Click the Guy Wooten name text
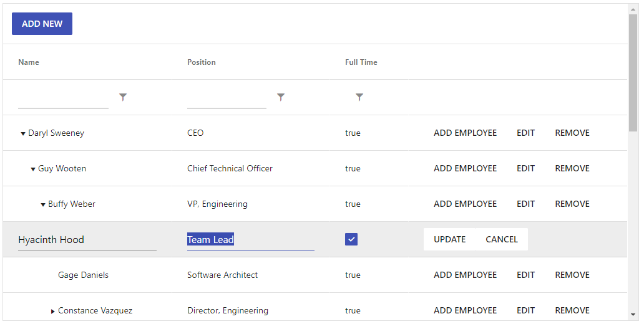Viewport: 644px width, 324px height. pyautogui.click(x=62, y=169)
